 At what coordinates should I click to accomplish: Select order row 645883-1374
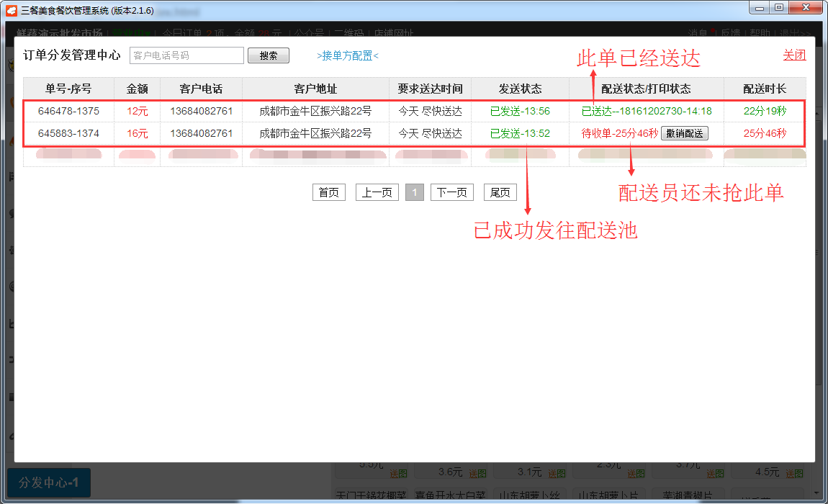68,133
